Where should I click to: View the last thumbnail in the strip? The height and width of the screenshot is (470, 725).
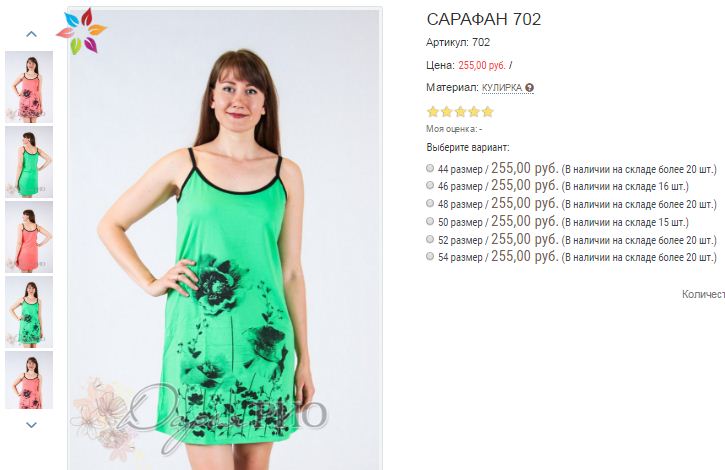tap(29, 380)
